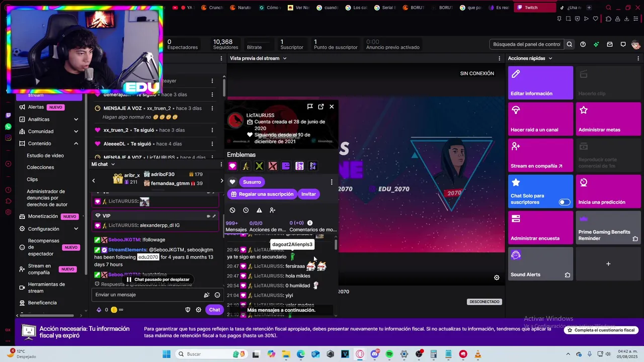Click timeout clock icon on user card

246,210
